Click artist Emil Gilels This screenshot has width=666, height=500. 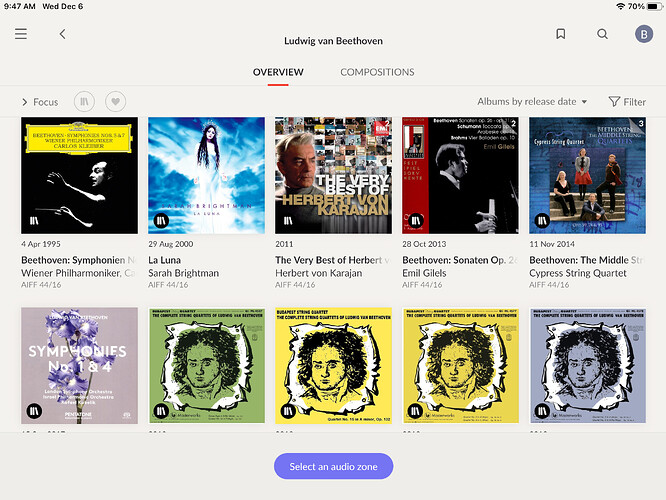pos(424,273)
